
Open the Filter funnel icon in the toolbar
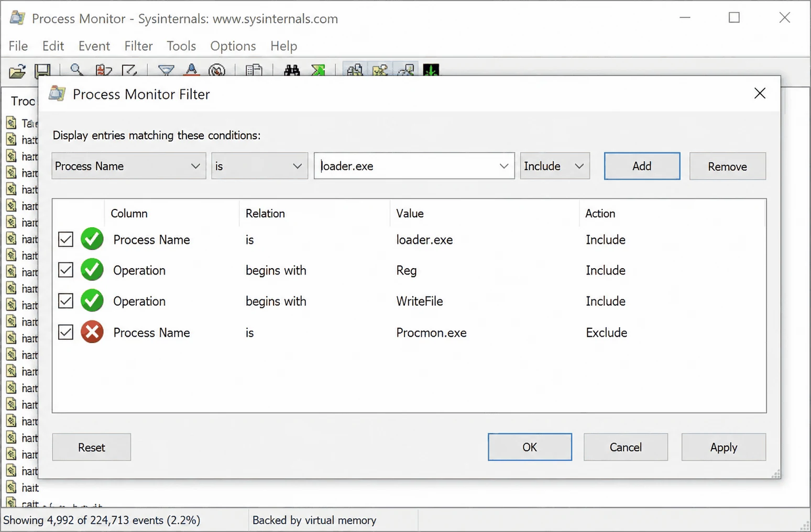(x=166, y=70)
